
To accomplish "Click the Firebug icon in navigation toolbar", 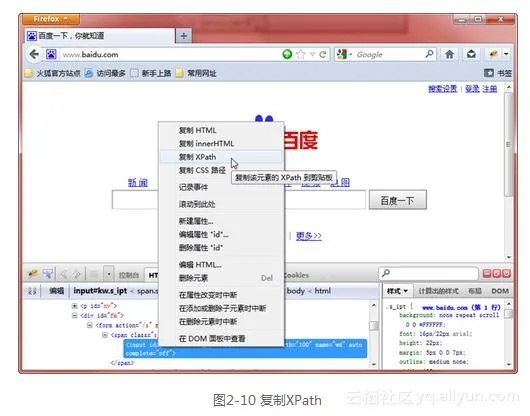I will tap(493, 54).
